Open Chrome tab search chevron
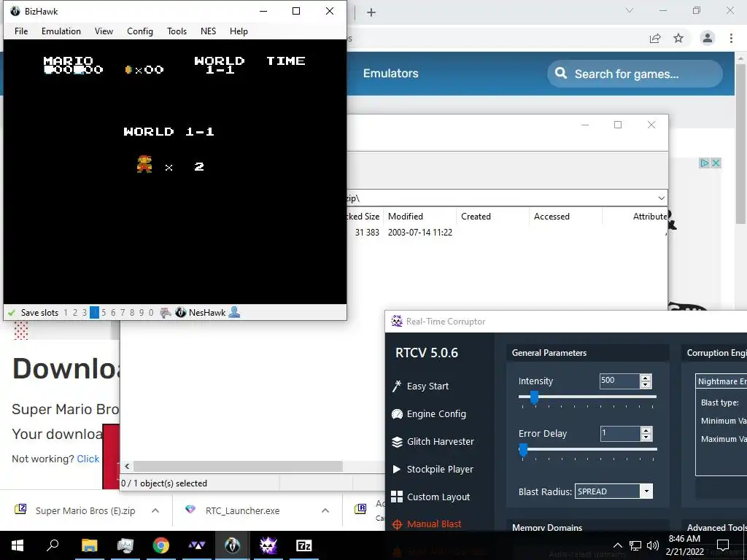Image resolution: width=747 pixels, height=560 pixels. tap(630, 10)
